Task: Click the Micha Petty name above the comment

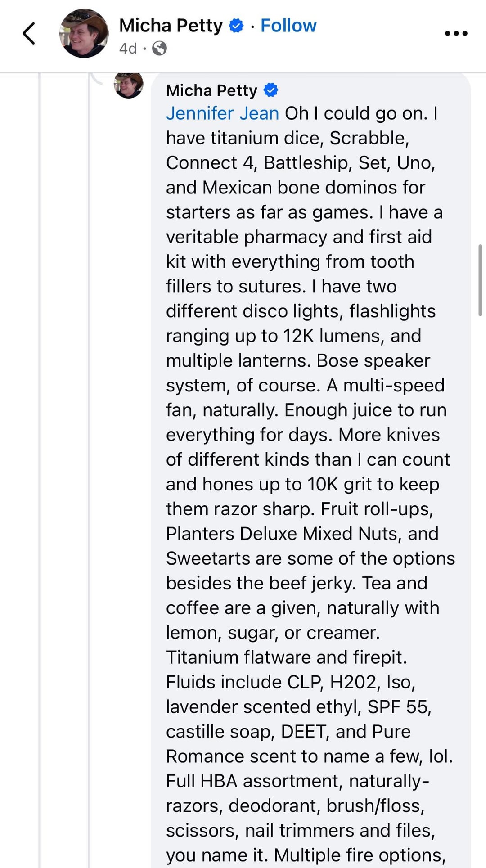Action: [211, 90]
